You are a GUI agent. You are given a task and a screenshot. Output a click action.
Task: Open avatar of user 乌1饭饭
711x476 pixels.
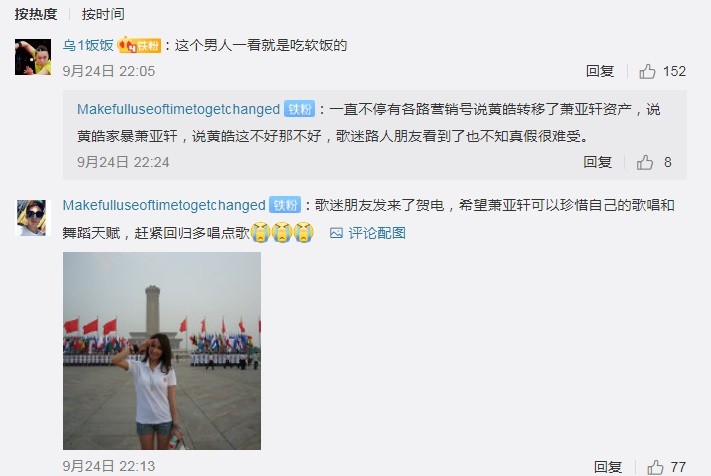coord(33,57)
